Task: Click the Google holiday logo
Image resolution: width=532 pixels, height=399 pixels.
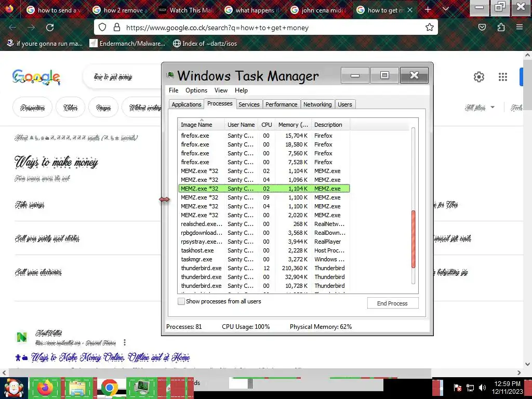Action: coord(36,77)
